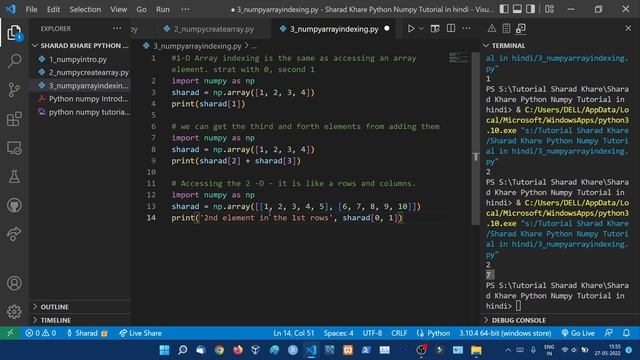Image resolution: width=640 pixels, height=360 pixels.
Task: Toggle primary side bar visibility
Action: pyautogui.click(x=504, y=9)
